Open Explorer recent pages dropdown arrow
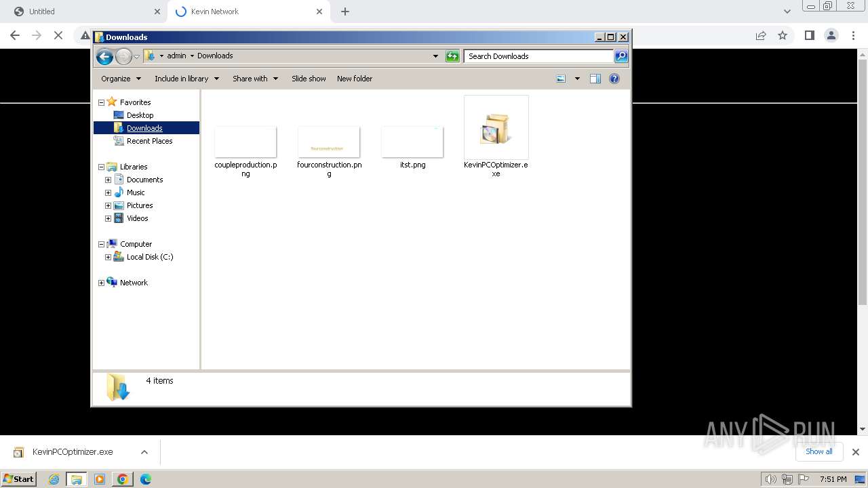 coord(137,56)
